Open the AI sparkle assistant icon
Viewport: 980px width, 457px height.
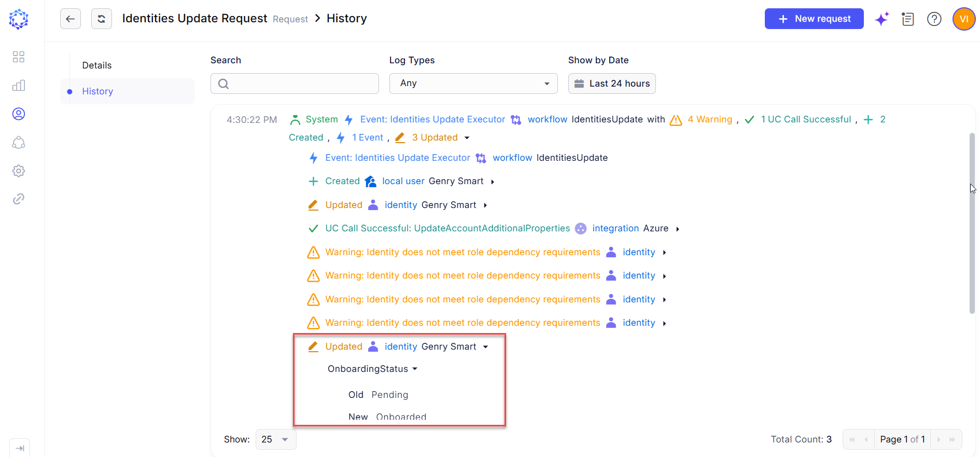(x=881, y=19)
